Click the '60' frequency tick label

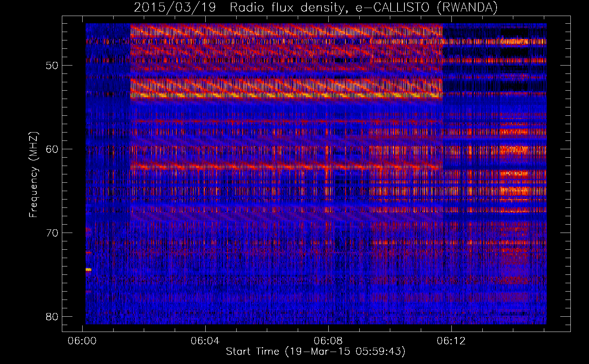click(x=52, y=149)
